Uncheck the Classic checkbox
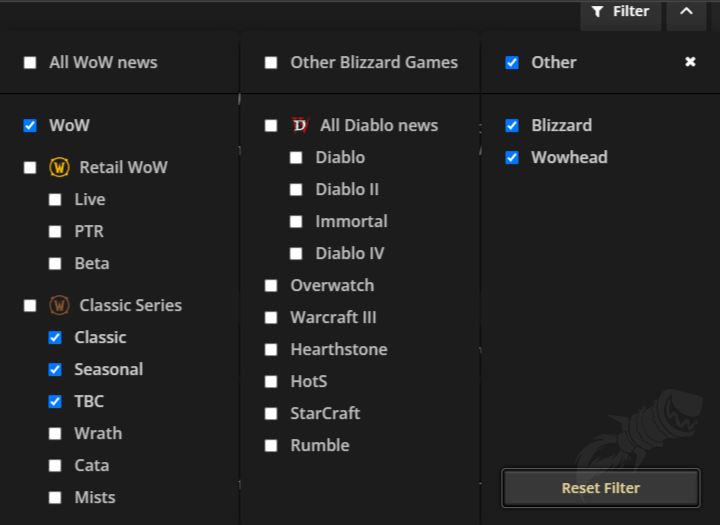 55,338
